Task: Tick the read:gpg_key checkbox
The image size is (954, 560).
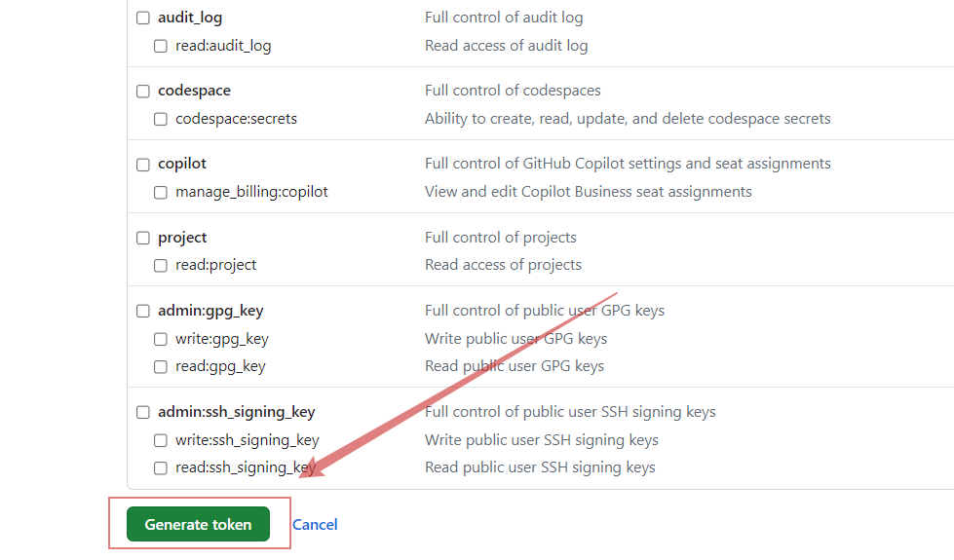Action: (161, 367)
